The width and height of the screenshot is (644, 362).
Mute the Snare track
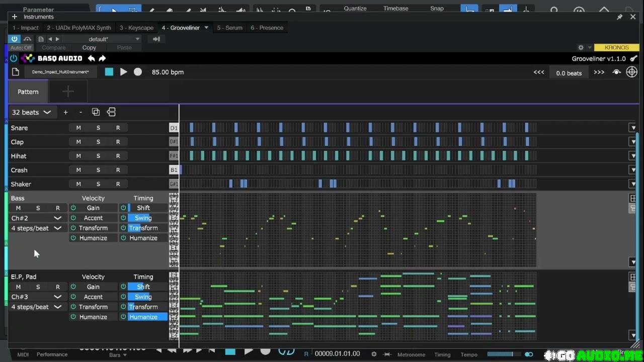[x=78, y=128]
